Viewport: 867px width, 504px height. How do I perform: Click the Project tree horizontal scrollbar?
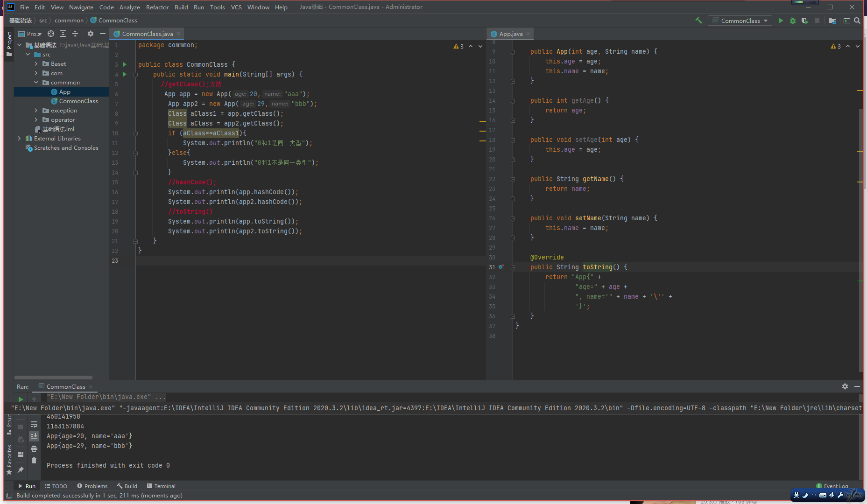53,378
